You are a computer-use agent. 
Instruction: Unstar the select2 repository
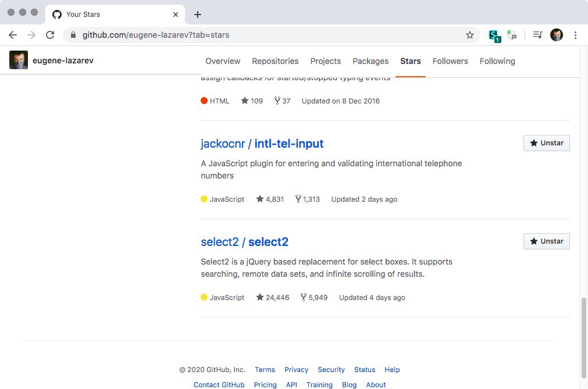tap(546, 241)
